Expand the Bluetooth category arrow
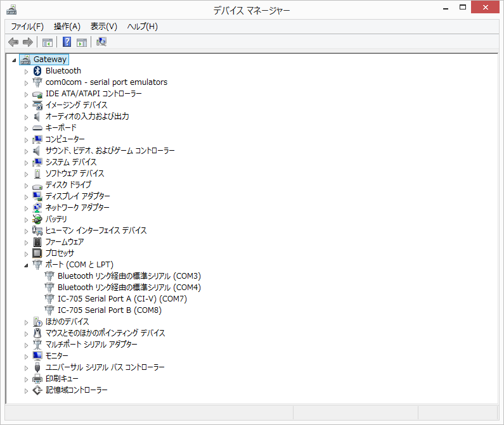The height and width of the screenshot is (425, 504). (27, 72)
